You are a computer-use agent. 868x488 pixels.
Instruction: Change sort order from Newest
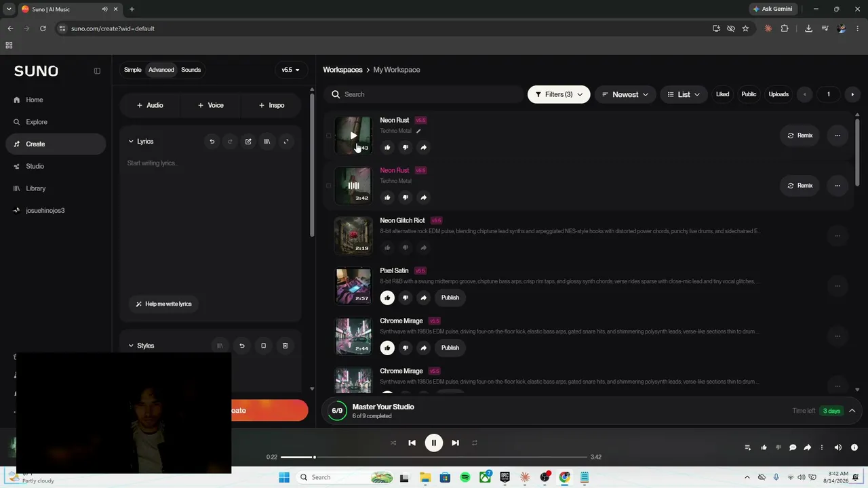click(625, 94)
